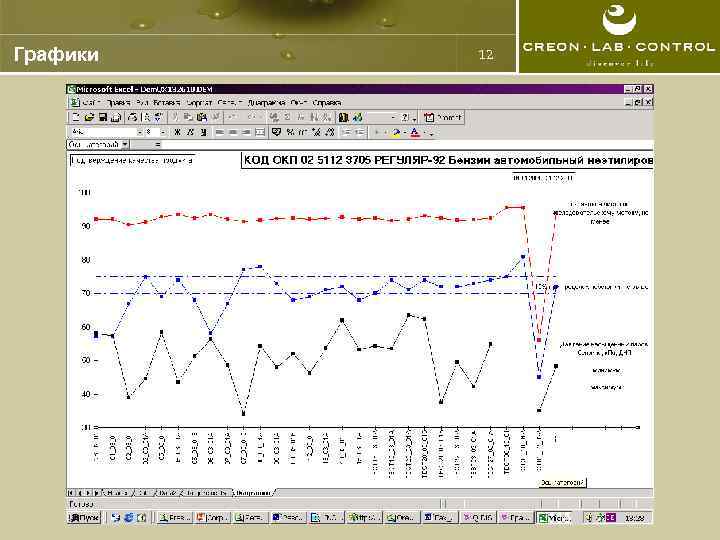This screenshot has width=720, height=540.
Task: Open the Font Color dropdown arrow
Action: [424, 133]
